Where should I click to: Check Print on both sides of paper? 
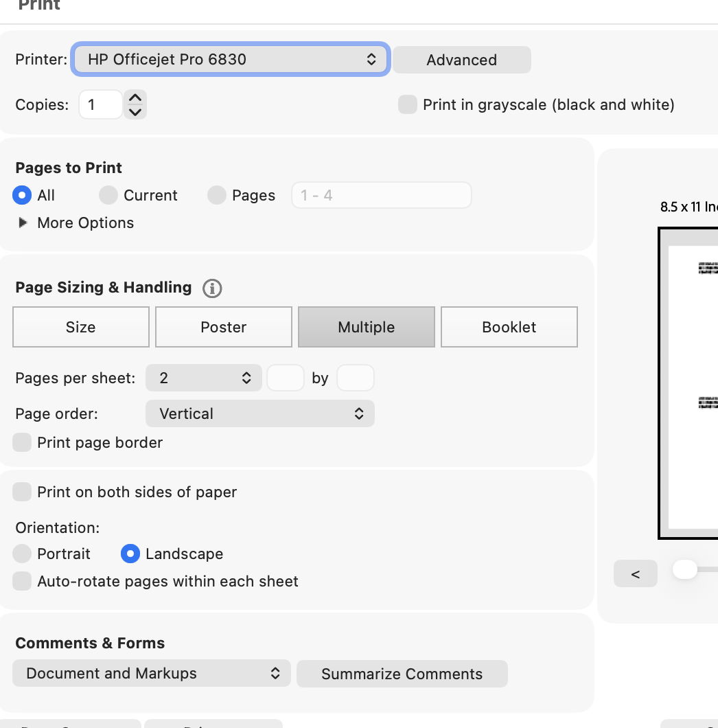point(22,492)
